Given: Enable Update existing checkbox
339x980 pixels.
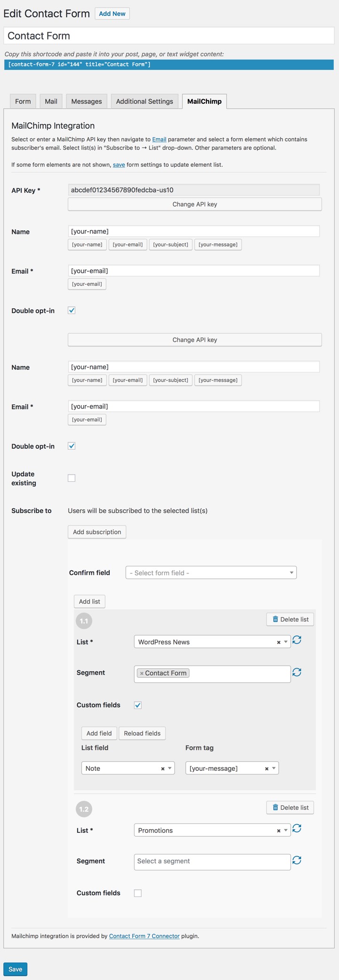Looking at the screenshot, I should [x=71, y=478].
